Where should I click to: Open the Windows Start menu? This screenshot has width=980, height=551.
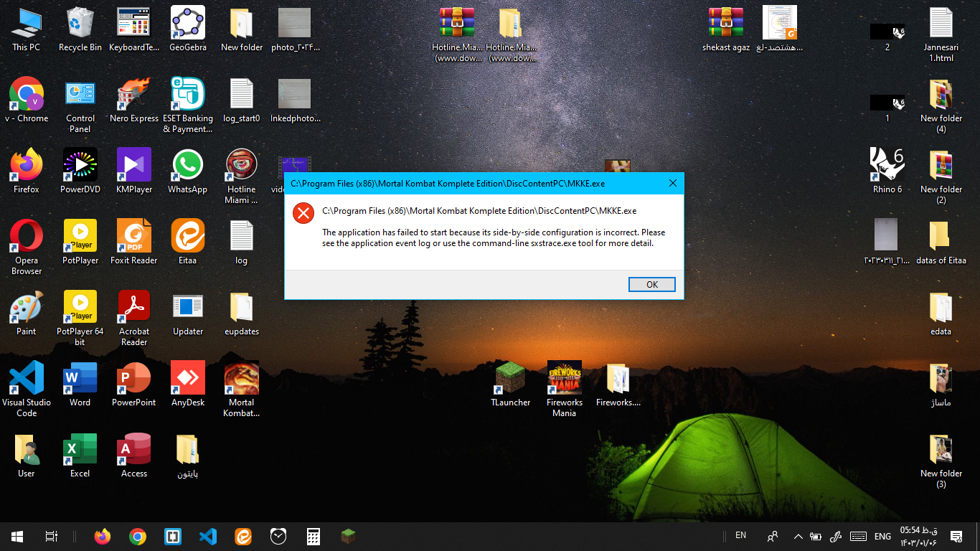17,537
